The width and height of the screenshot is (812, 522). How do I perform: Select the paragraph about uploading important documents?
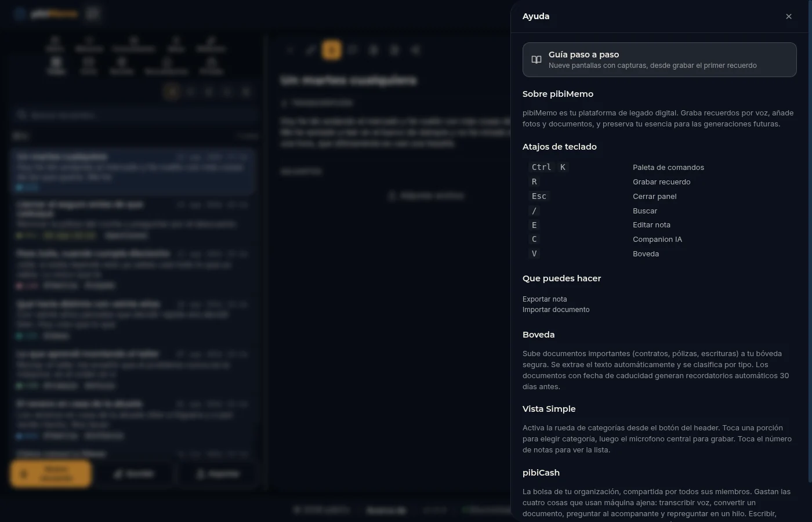click(x=656, y=370)
